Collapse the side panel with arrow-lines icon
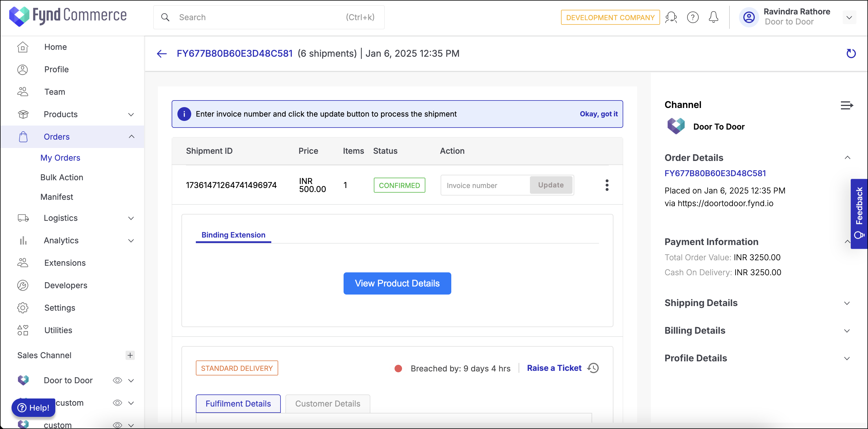 pyautogui.click(x=847, y=106)
